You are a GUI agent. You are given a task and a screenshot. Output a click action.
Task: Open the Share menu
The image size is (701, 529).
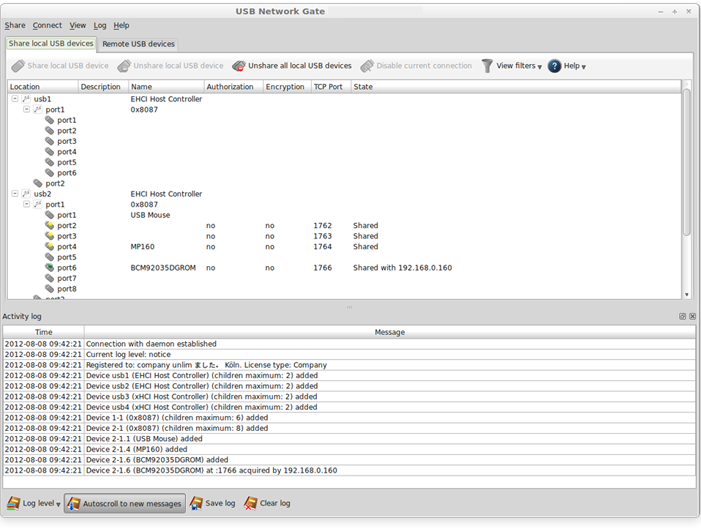coord(15,25)
